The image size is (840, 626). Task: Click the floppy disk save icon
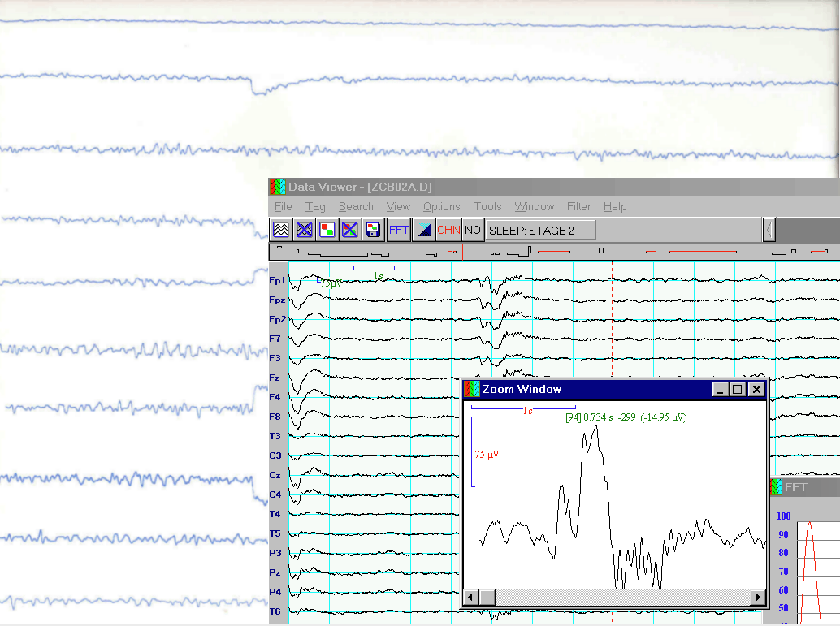coord(372,230)
